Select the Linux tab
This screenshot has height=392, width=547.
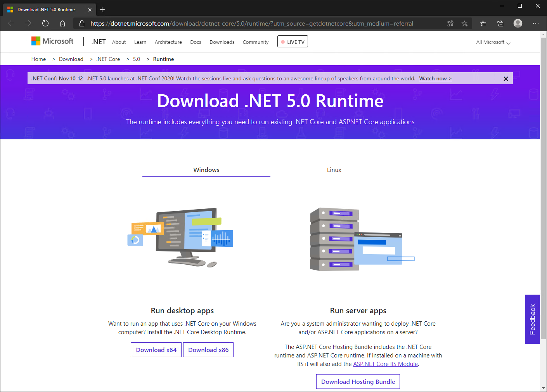[x=334, y=170]
